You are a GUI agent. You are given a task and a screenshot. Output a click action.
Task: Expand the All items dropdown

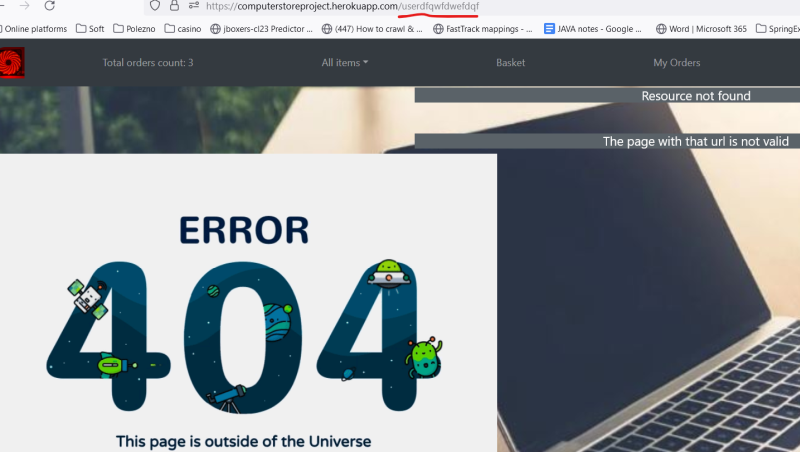345,63
